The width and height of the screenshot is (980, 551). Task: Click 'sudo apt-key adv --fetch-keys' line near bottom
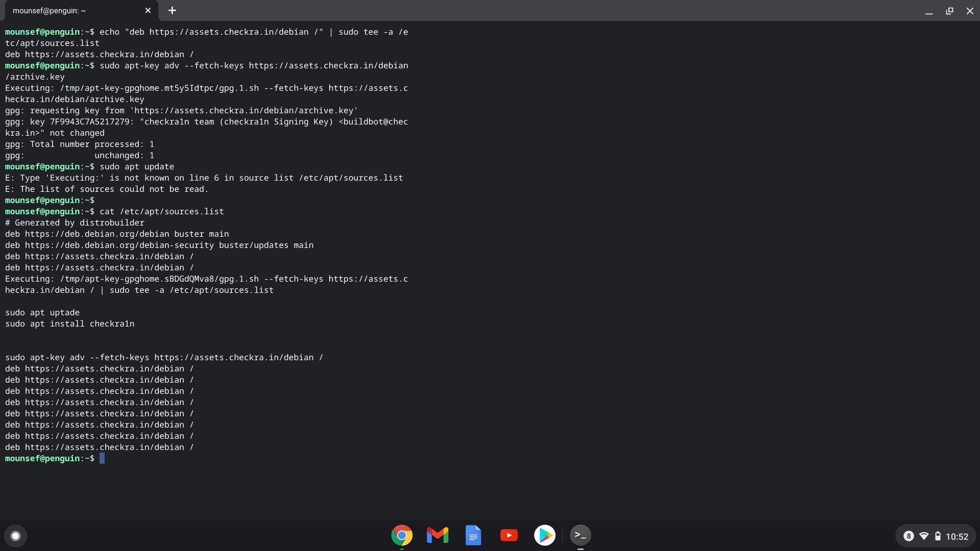coord(164,358)
